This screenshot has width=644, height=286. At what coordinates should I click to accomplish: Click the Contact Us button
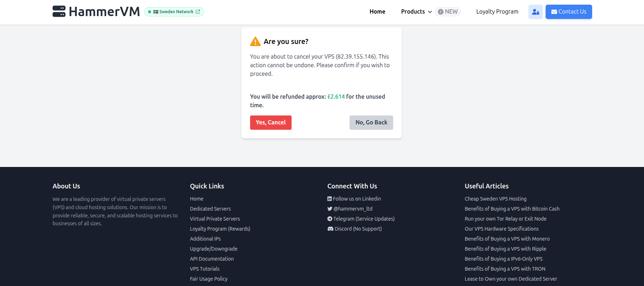point(569,12)
